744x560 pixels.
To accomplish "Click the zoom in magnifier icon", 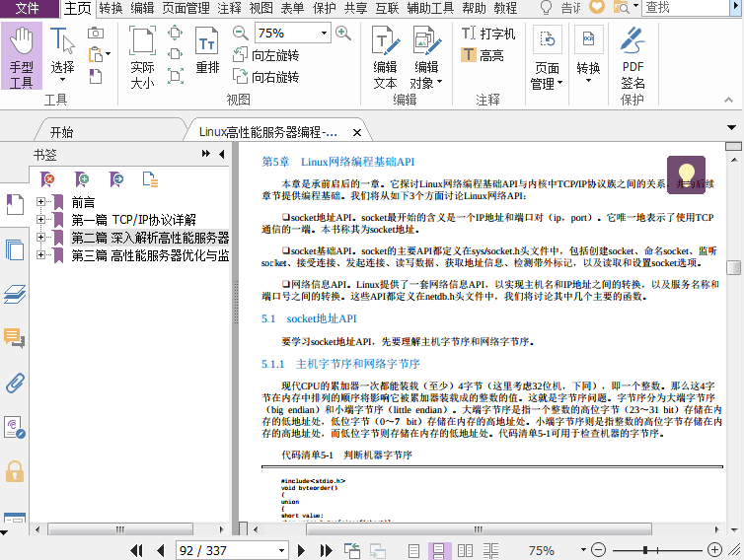I will (x=343, y=33).
